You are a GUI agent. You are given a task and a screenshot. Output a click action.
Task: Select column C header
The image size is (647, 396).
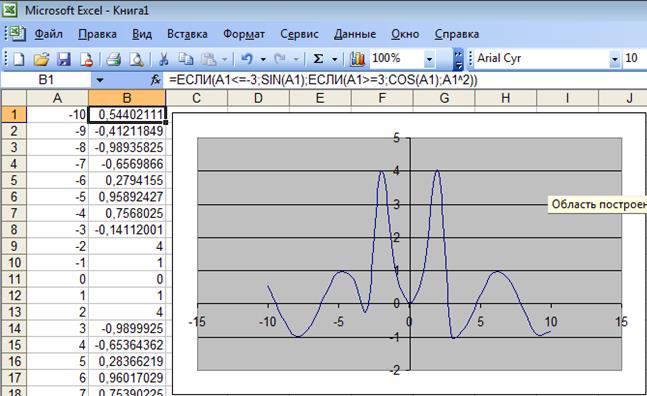[x=196, y=98]
